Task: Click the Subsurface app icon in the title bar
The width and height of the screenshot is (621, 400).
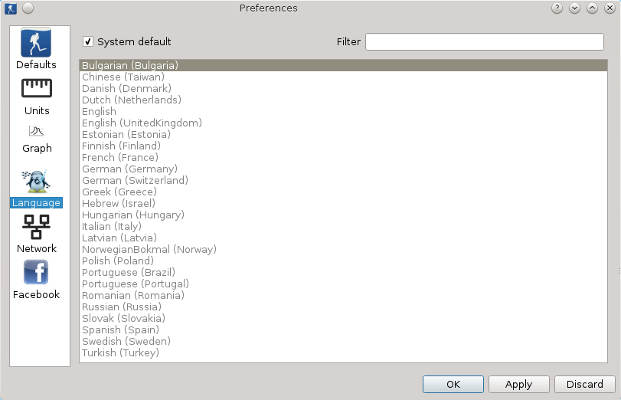Action: click(11, 8)
